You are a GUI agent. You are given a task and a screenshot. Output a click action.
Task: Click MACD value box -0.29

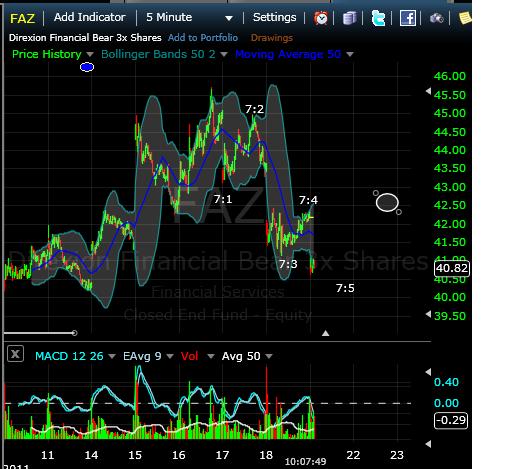coord(451,420)
